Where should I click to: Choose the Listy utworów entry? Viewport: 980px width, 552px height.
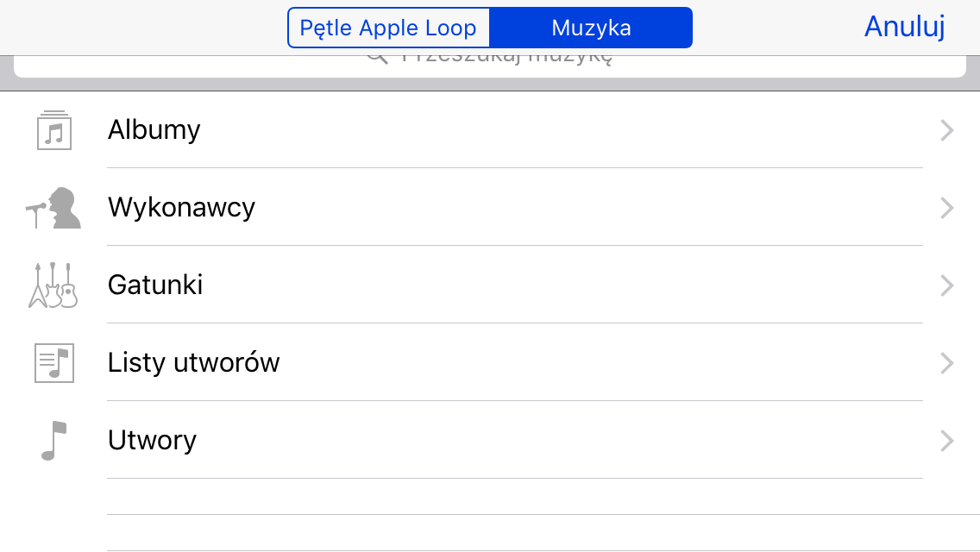coord(490,362)
